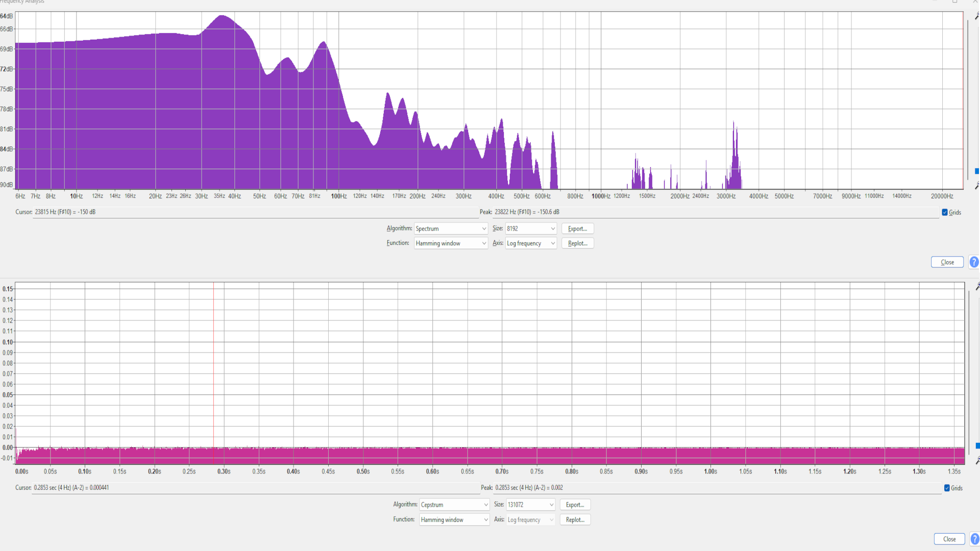
Task: Uncheck Grids checkbox for spectrum plot
Action: [945, 212]
